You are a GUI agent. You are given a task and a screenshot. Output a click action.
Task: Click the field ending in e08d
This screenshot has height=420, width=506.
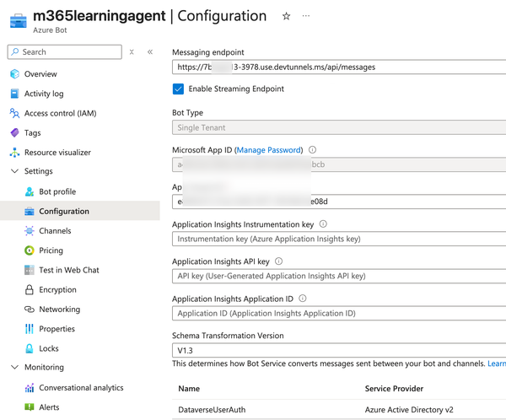(x=339, y=202)
